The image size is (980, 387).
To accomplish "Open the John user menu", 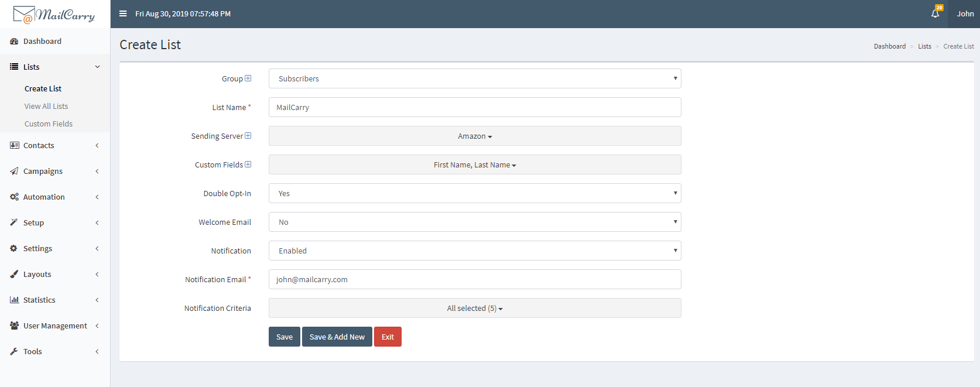I will 965,13.
